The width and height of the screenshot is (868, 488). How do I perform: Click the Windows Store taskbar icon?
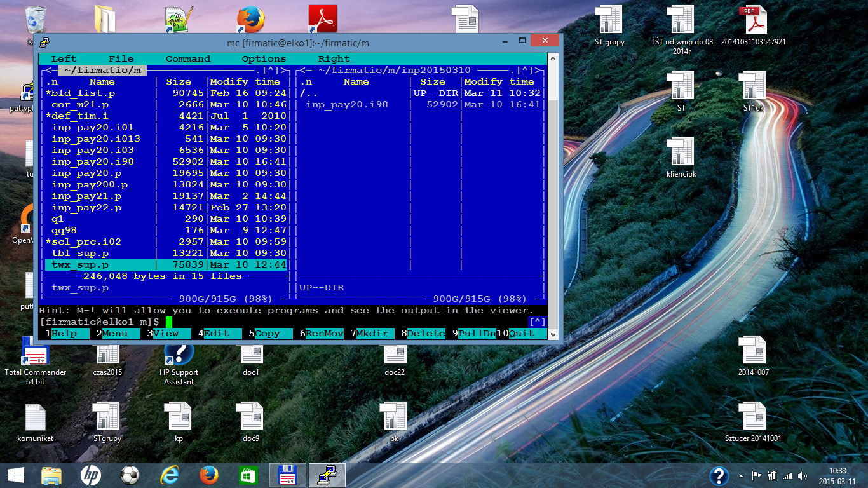pos(248,475)
